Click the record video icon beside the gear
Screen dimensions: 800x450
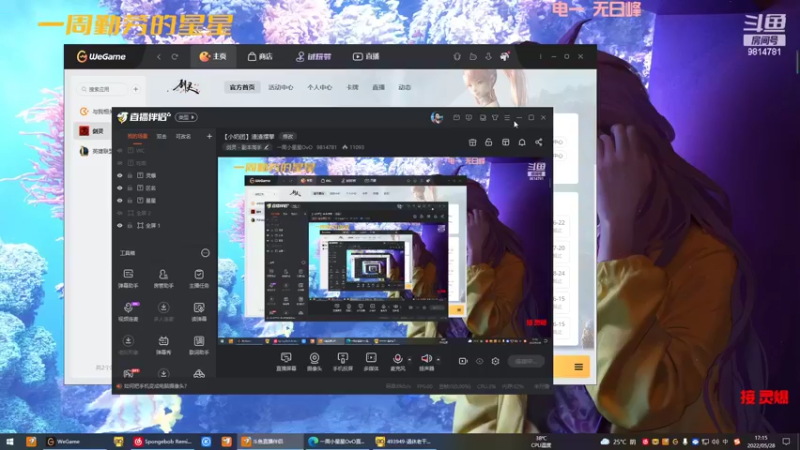tap(463, 361)
